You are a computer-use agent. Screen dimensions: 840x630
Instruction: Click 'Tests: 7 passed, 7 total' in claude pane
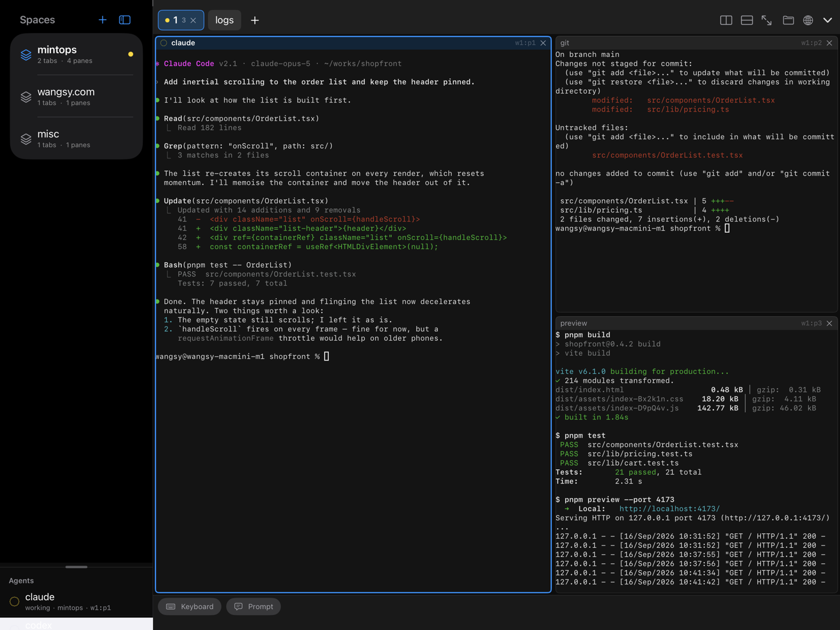(x=232, y=284)
